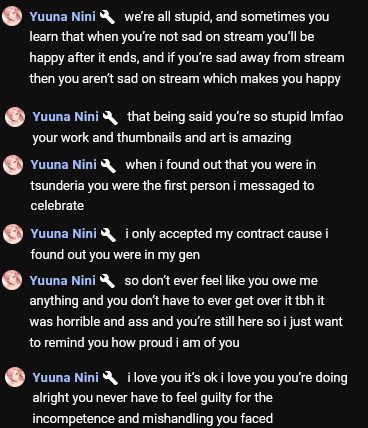The image size is (368, 428).
Task: Click Yuuna Nini name on "so don't ever feel" message
Action: pos(63,281)
